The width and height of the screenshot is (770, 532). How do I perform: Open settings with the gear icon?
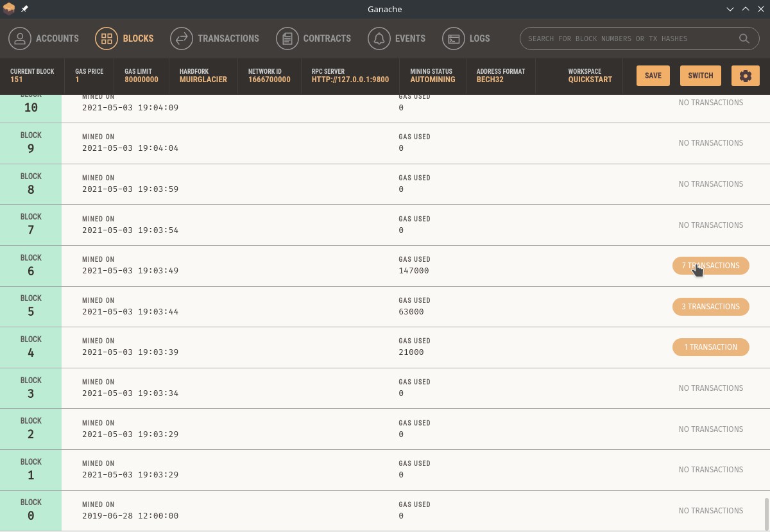tap(746, 76)
